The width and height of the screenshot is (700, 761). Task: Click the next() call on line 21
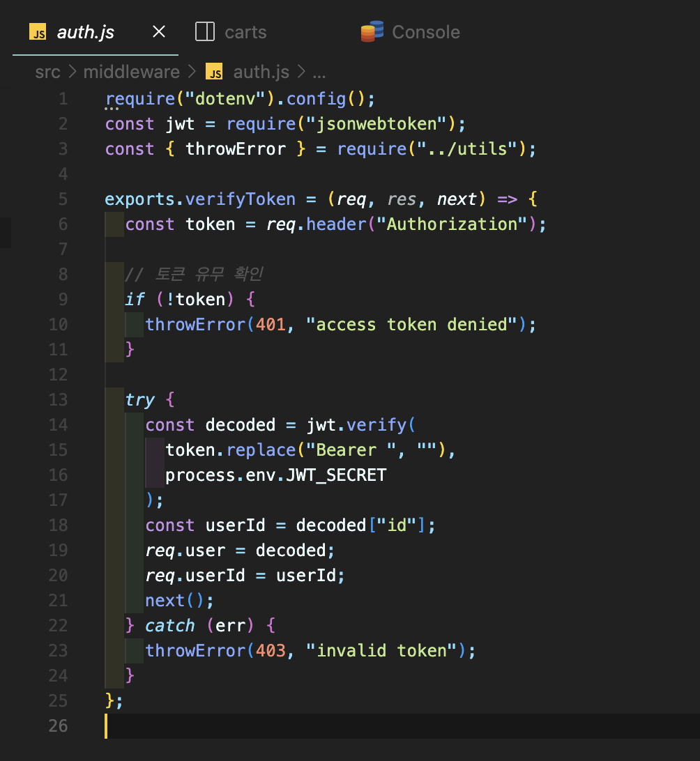[175, 601]
